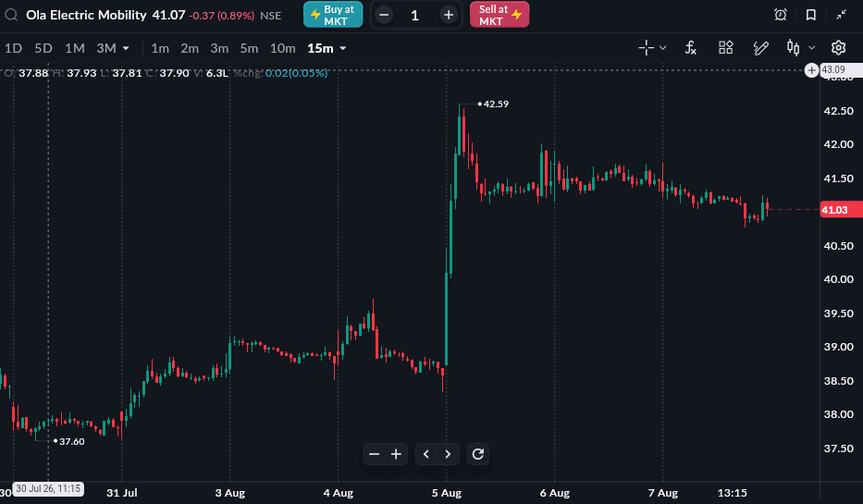Open the 3M range dropdown arrow
The height and width of the screenshot is (504, 863).
126,48
